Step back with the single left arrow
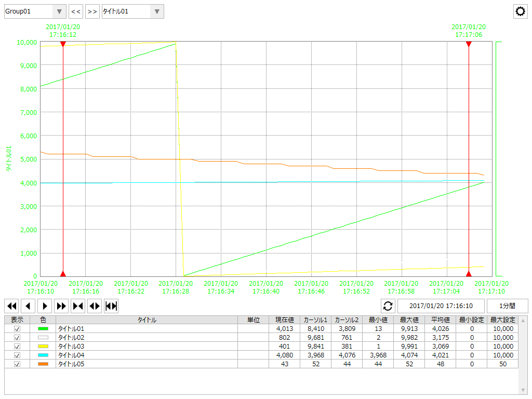 pyautogui.click(x=28, y=306)
